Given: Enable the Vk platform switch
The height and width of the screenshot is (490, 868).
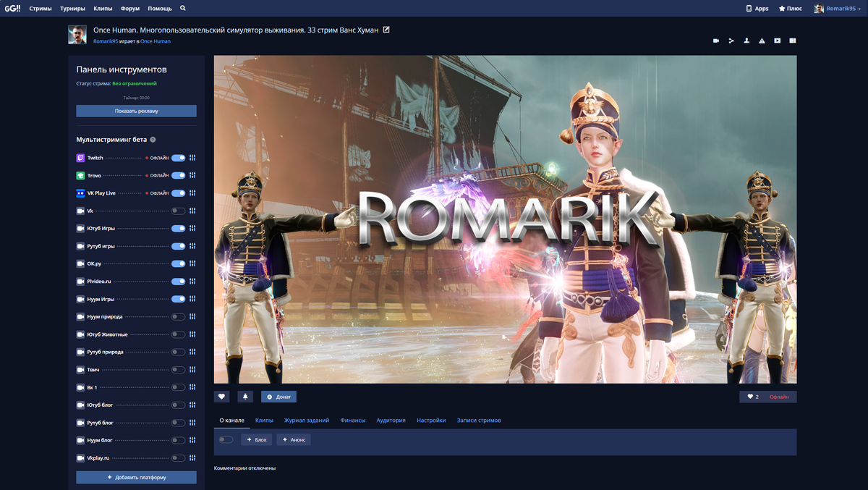Looking at the screenshot, I should pos(178,211).
